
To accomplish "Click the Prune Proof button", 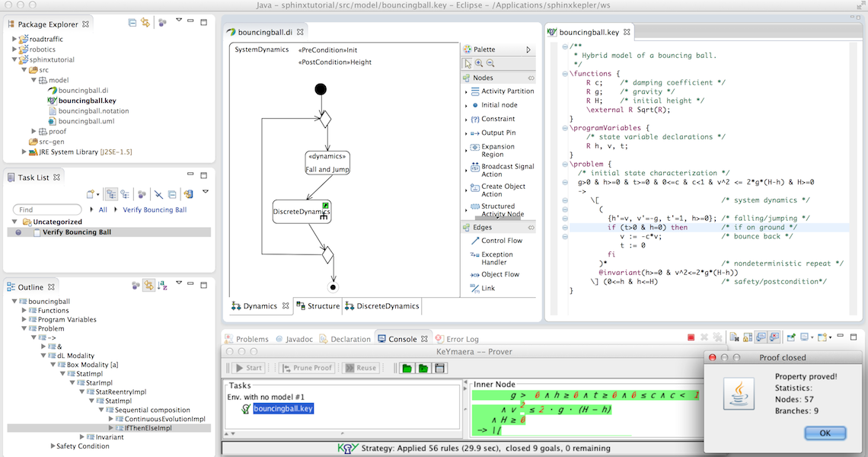I will point(306,368).
